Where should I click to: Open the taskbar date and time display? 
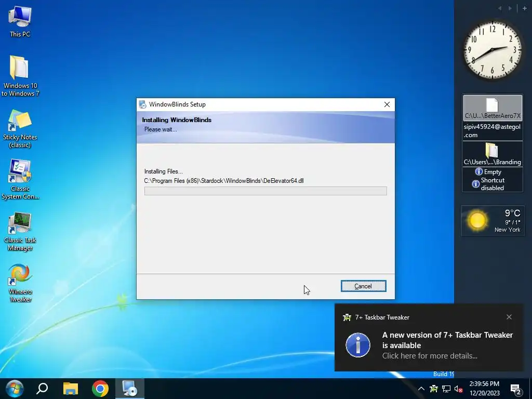485,389
